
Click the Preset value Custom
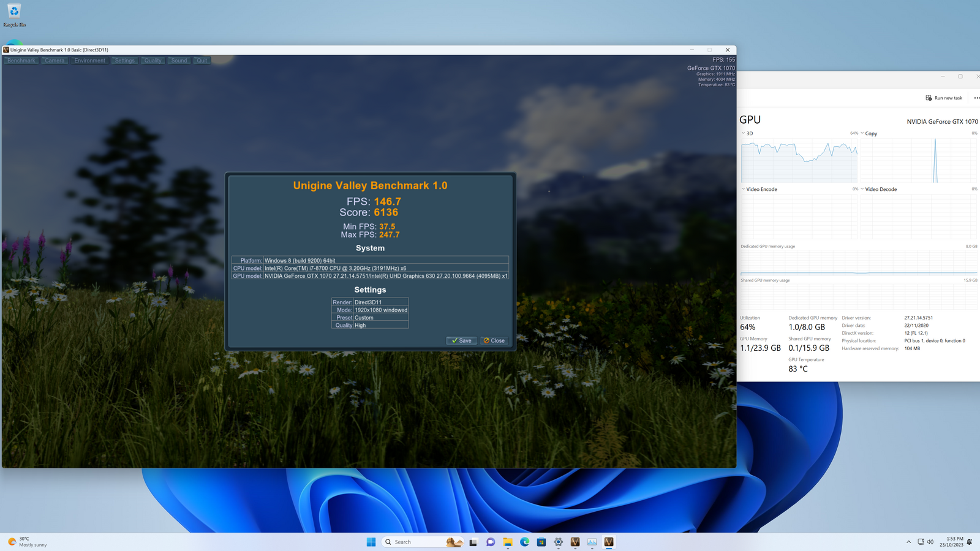click(364, 318)
